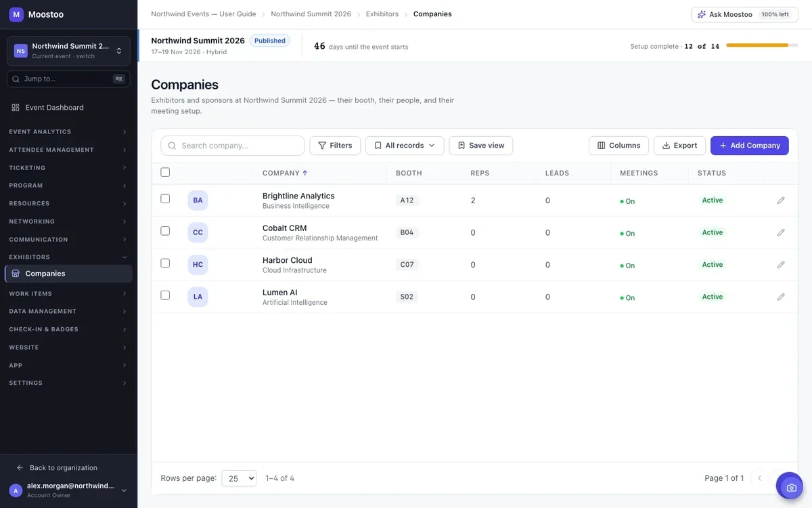Open Companies in the sidebar

(68, 274)
